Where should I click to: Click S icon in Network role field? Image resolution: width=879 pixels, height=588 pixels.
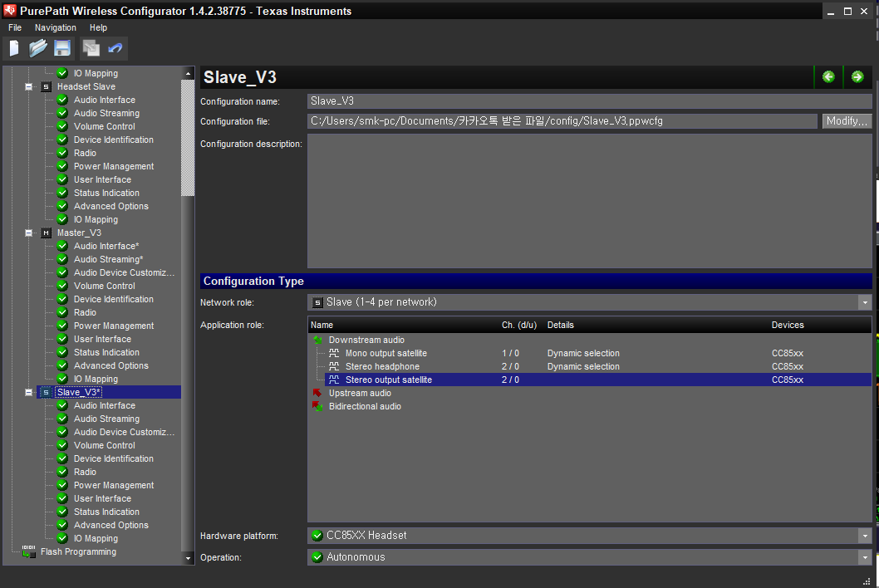click(317, 302)
